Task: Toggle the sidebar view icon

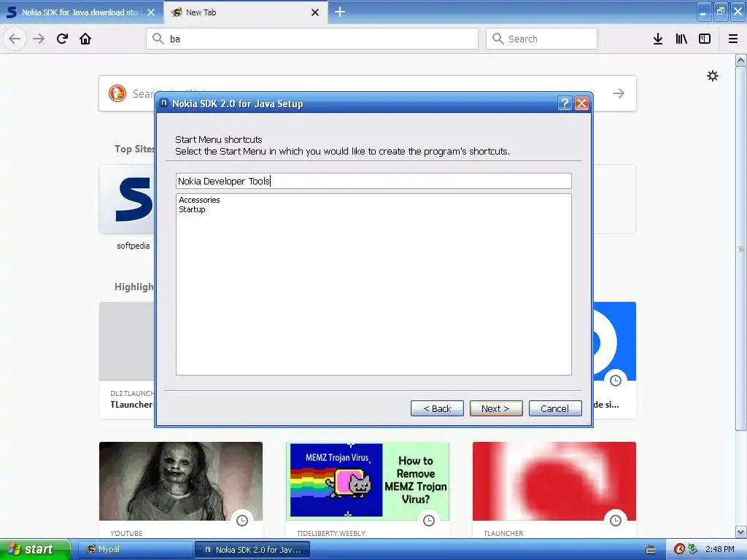Action: (705, 39)
